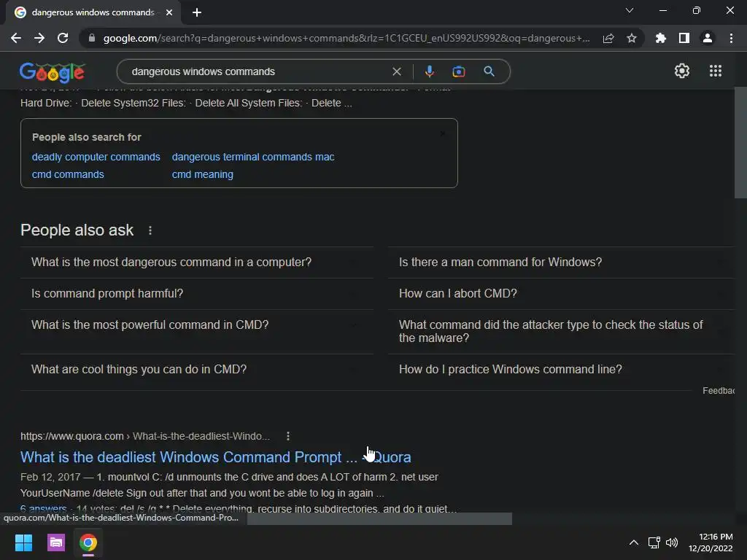Go to Google home via logo
The height and width of the screenshot is (560, 747).
pyautogui.click(x=53, y=72)
